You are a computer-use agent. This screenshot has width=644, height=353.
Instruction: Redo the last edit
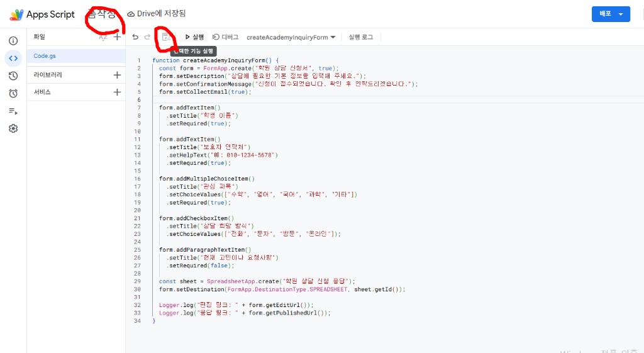tap(147, 37)
